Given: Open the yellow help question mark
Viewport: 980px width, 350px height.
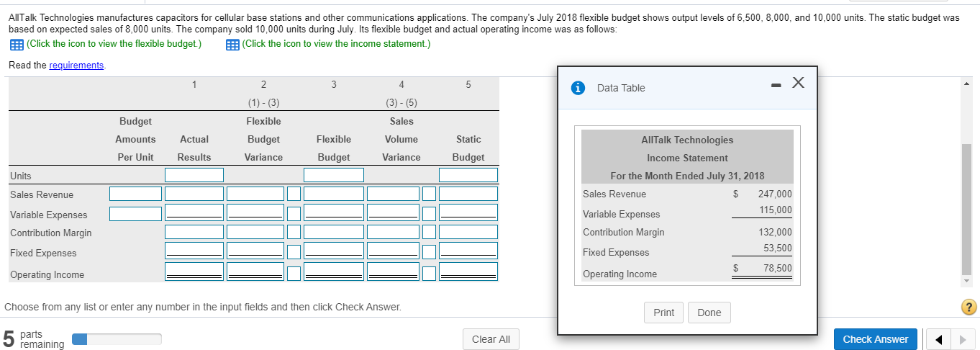Looking at the screenshot, I should point(971,308).
